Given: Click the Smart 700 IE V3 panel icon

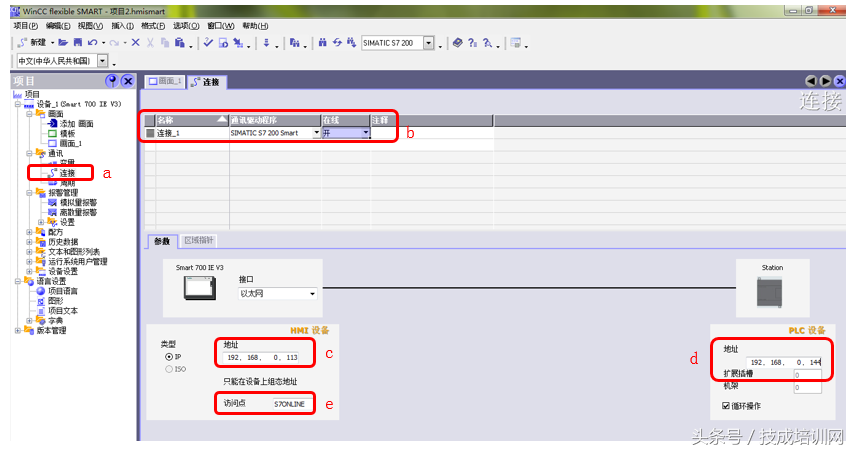Looking at the screenshot, I should (x=200, y=290).
